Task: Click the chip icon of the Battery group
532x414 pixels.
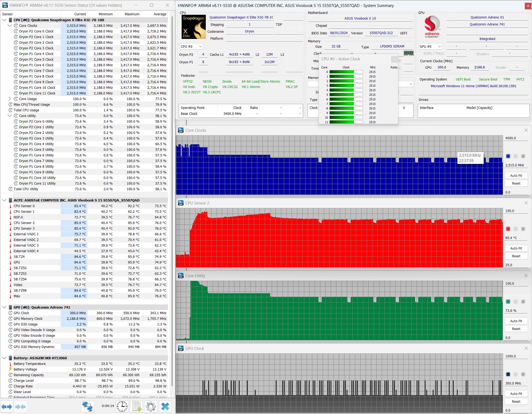Action: 10,358
